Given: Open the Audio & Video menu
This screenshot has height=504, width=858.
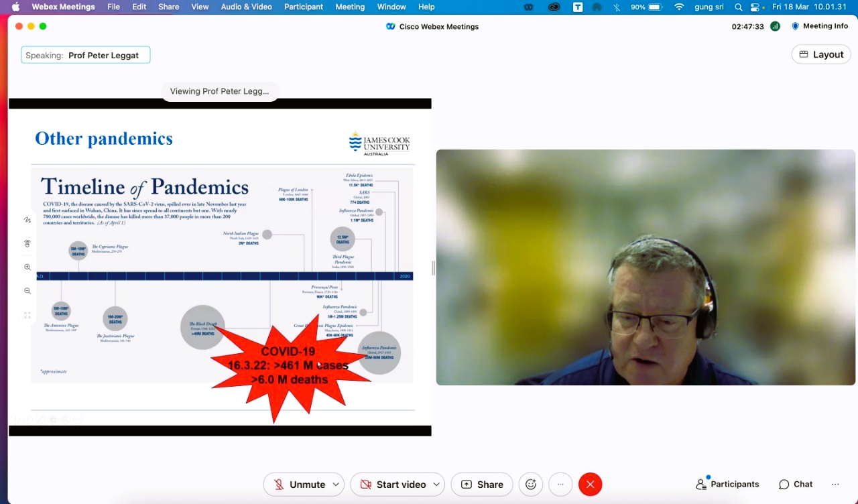Looking at the screenshot, I should click(x=246, y=7).
